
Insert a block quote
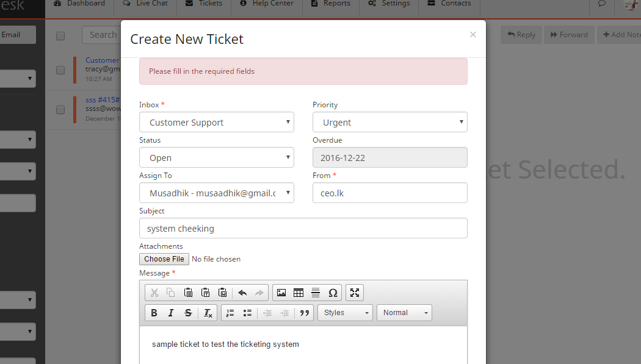point(304,313)
